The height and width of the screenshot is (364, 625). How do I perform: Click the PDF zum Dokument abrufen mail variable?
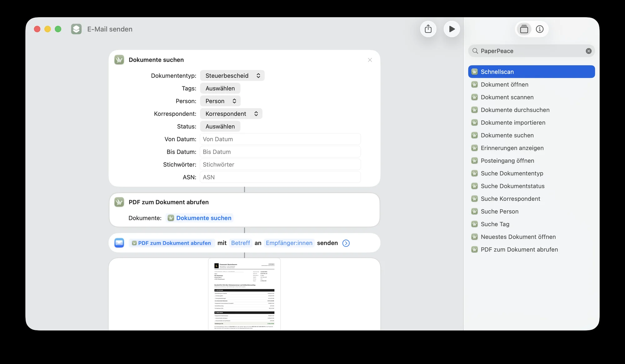point(172,243)
